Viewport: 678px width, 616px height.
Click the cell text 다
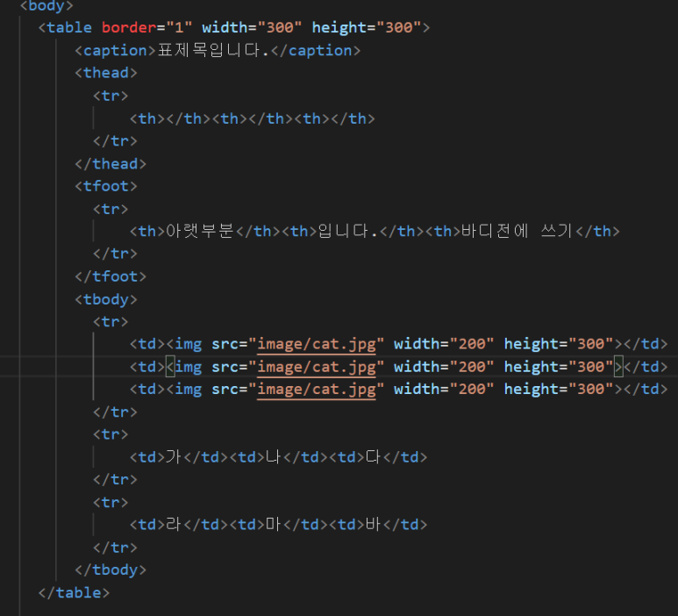(x=373, y=457)
